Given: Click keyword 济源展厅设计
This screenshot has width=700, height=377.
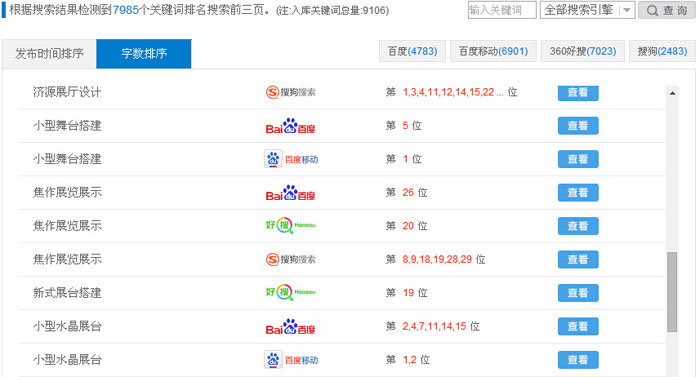Looking at the screenshot, I should tap(67, 92).
